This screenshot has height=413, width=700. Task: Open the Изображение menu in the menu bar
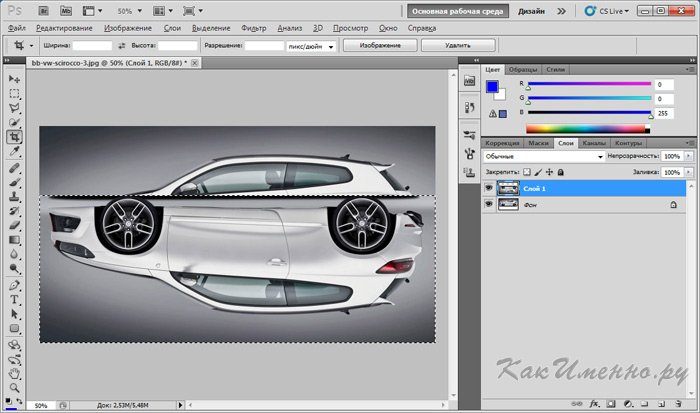(x=128, y=28)
